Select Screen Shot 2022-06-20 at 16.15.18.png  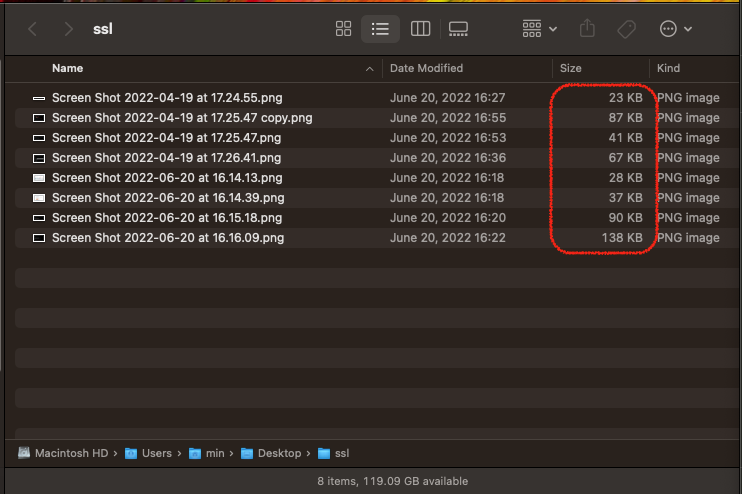167,218
